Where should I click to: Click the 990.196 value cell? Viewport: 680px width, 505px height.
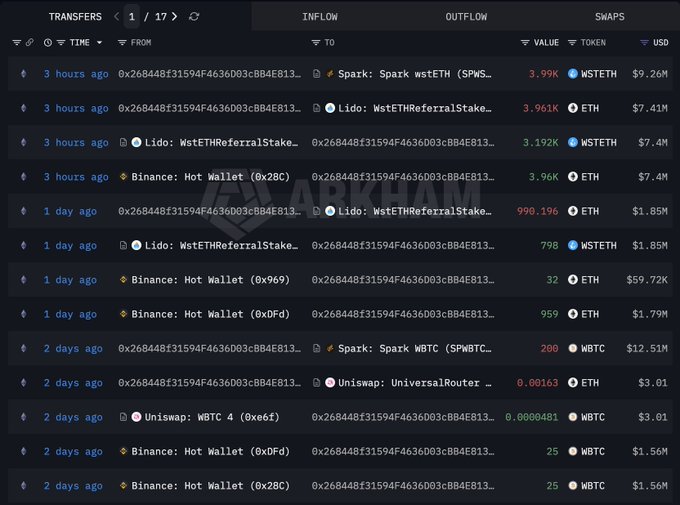537,211
